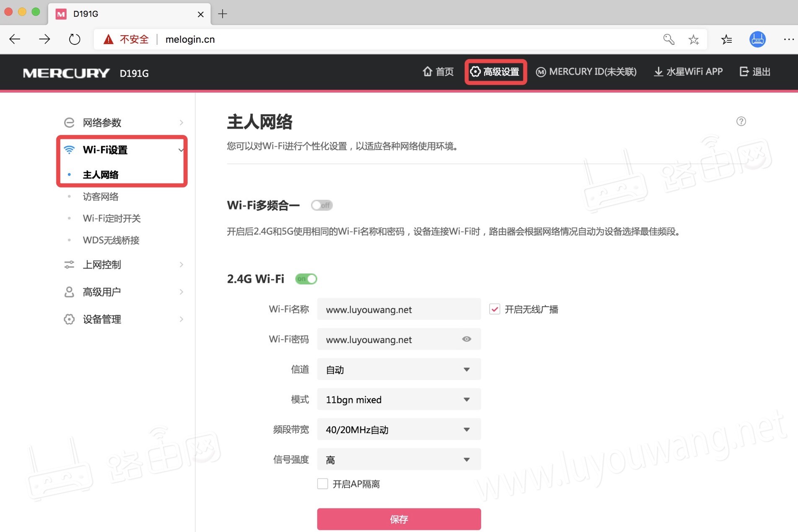Open the saved passwords key icon
This screenshot has height=532, width=798.
(x=669, y=39)
